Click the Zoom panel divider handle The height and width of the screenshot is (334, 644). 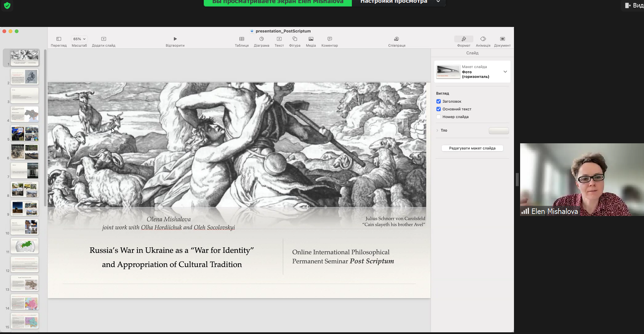[x=517, y=179]
